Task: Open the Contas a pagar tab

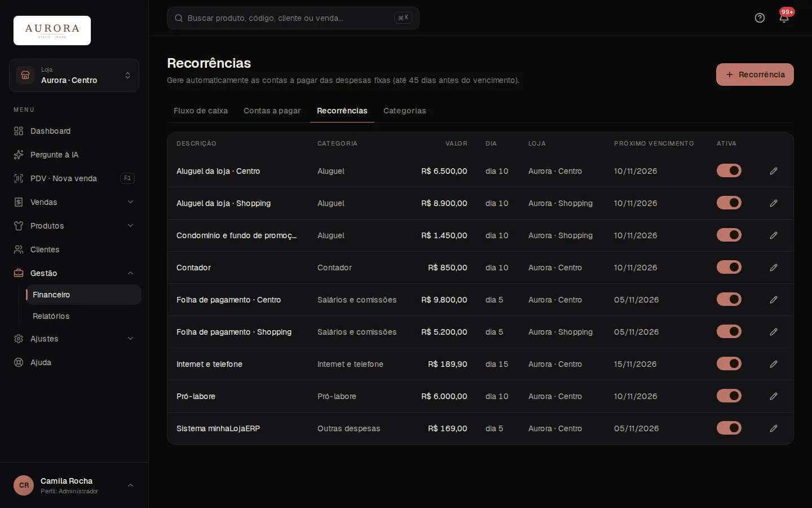Action: click(x=272, y=111)
